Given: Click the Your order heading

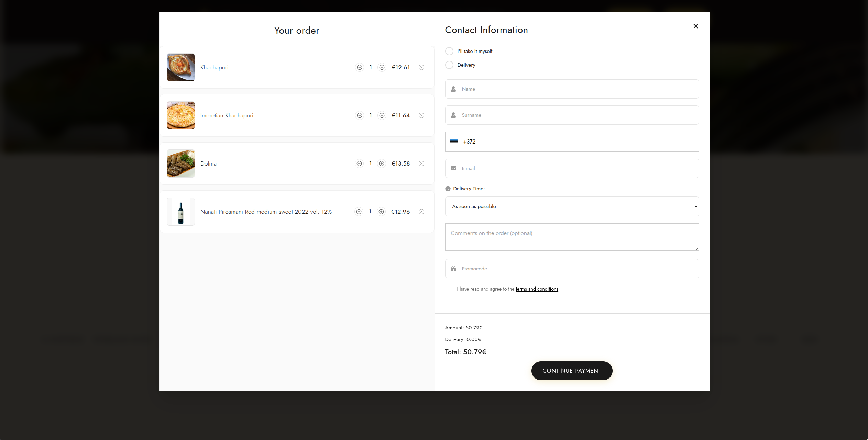Looking at the screenshot, I should pyautogui.click(x=296, y=30).
